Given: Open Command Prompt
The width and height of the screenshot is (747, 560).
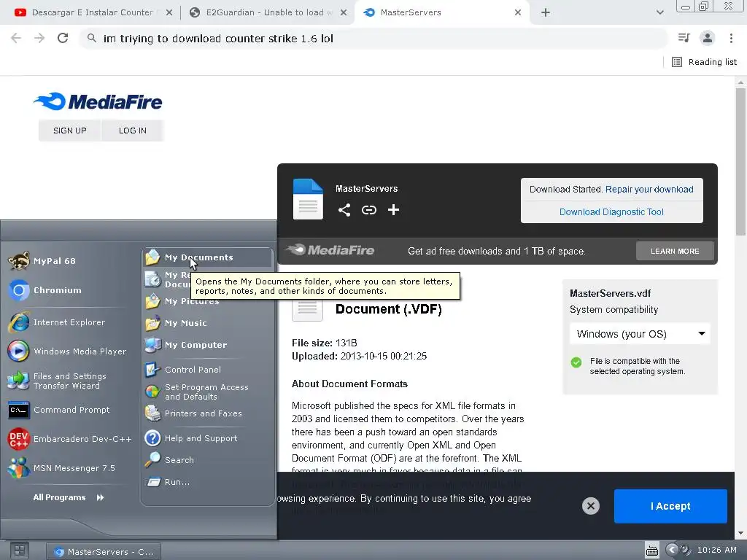Looking at the screenshot, I should pos(59,410).
